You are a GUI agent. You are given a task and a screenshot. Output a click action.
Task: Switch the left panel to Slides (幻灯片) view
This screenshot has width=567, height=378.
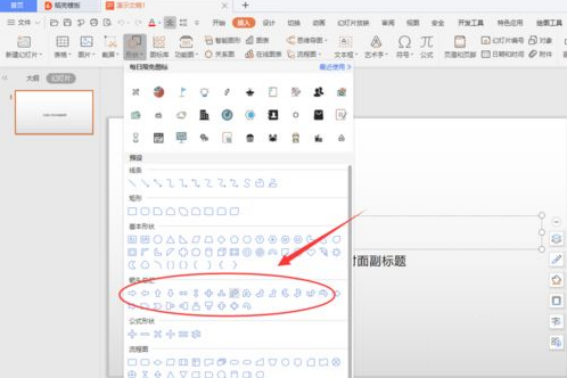[x=61, y=78]
